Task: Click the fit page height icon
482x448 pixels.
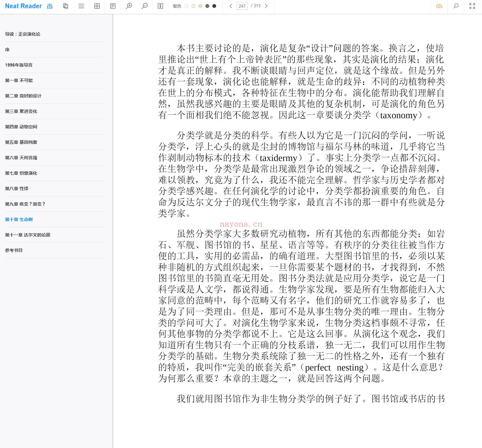Action: (160, 6)
